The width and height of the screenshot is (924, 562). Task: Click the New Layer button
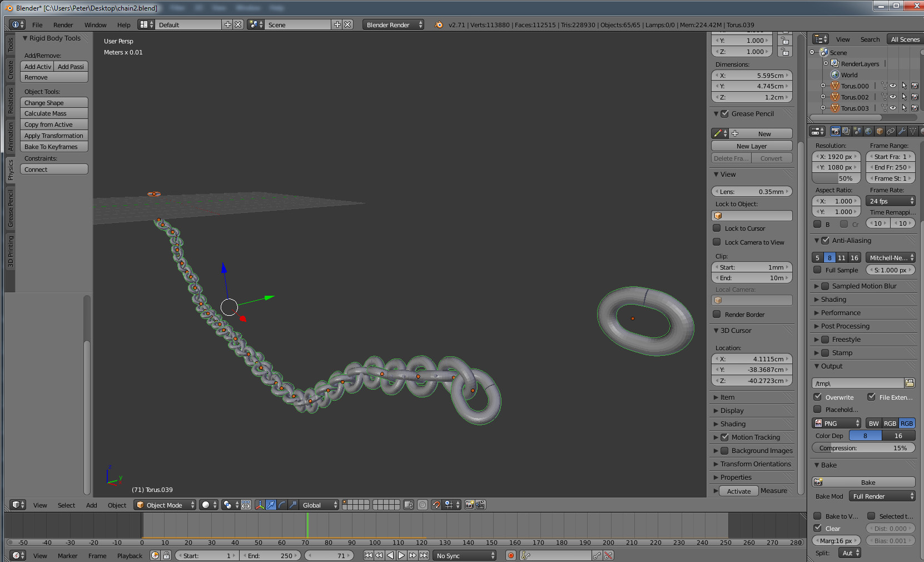pyautogui.click(x=752, y=146)
